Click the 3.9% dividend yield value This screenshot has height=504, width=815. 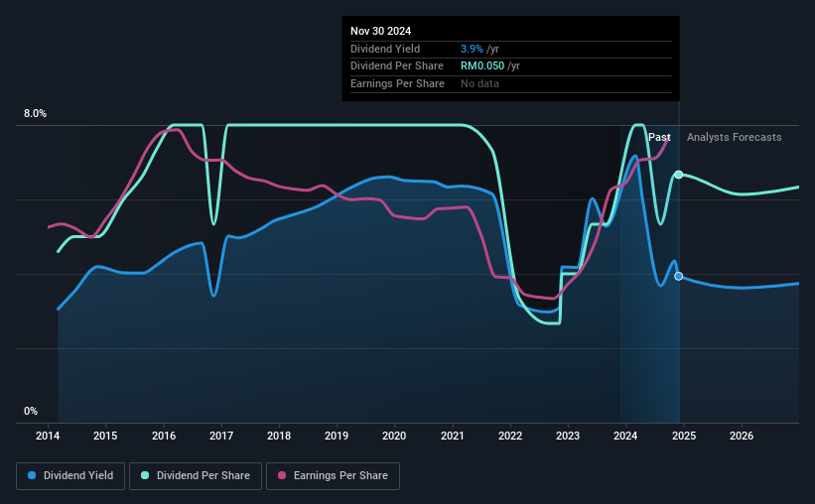point(472,49)
